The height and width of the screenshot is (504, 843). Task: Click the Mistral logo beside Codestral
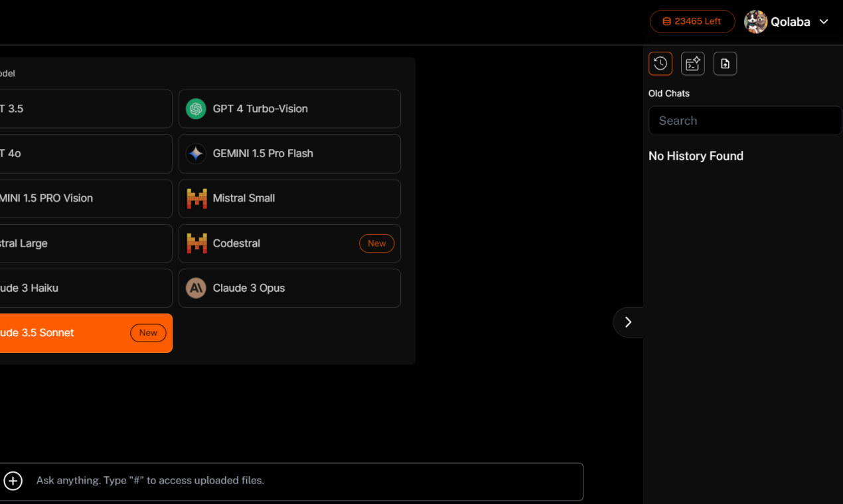(196, 243)
